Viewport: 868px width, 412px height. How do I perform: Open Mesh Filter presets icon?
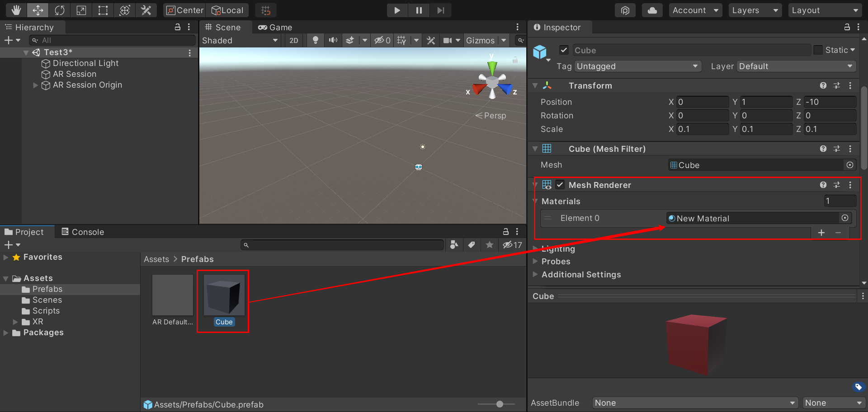(837, 149)
